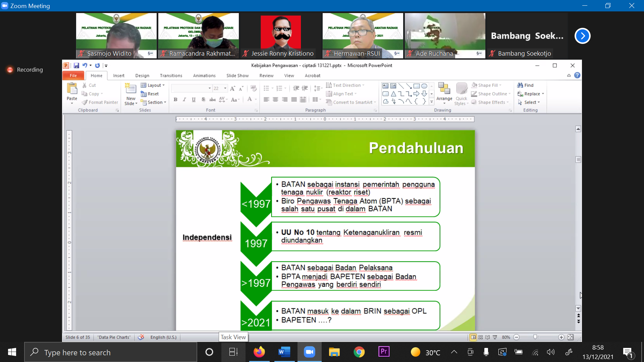Switch to Slide Sorter view
644x362 pixels.
click(480, 337)
